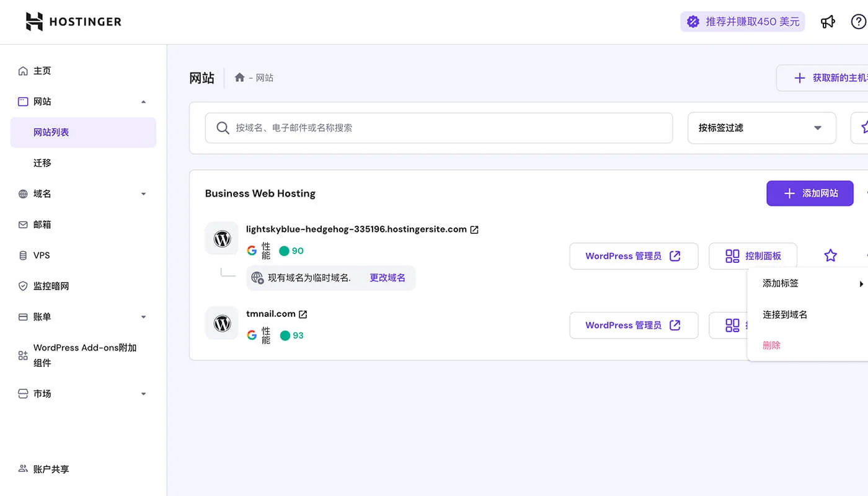The height and width of the screenshot is (496, 868).
Task: Click the Hostinger logo
Action: pyautogui.click(x=71, y=21)
